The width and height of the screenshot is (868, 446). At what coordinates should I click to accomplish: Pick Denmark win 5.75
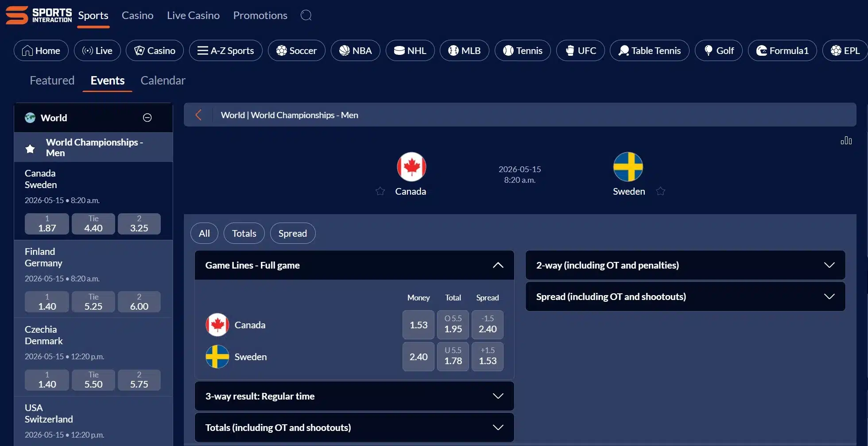139,380
